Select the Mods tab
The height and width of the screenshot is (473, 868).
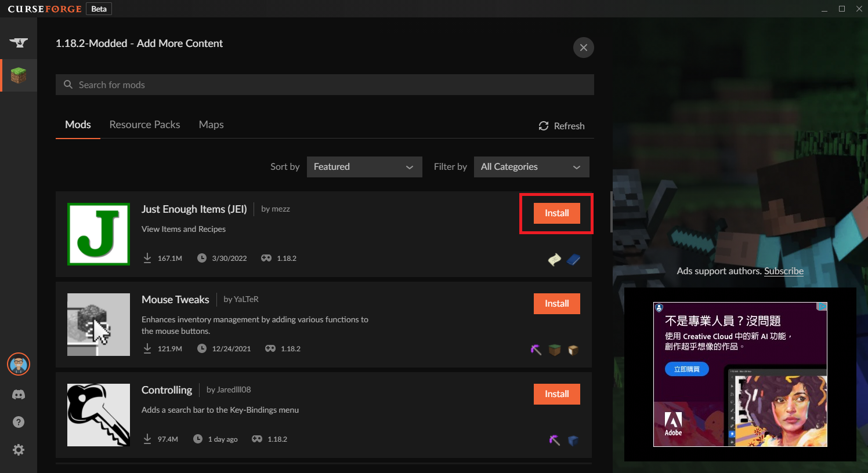(x=78, y=125)
